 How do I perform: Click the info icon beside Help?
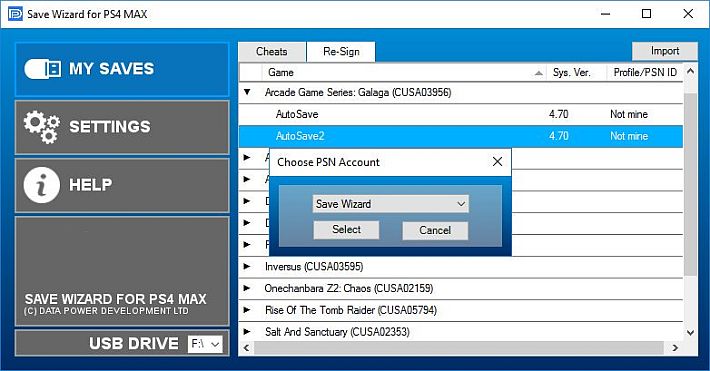coord(42,185)
